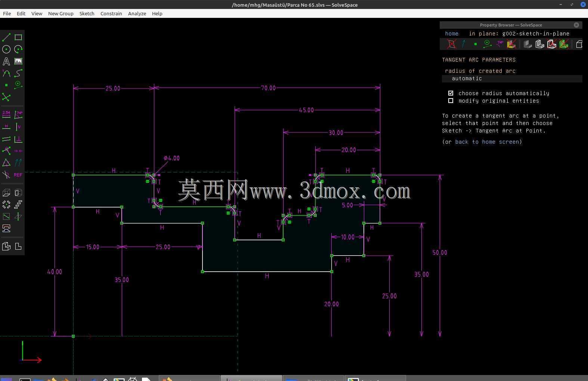Toggle normals visibility in Property Browser
The image size is (588, 381).
(464, 44)
